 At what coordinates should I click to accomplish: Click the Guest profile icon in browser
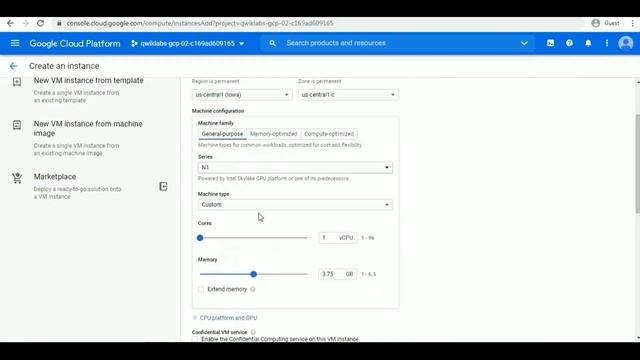(596, 23)
